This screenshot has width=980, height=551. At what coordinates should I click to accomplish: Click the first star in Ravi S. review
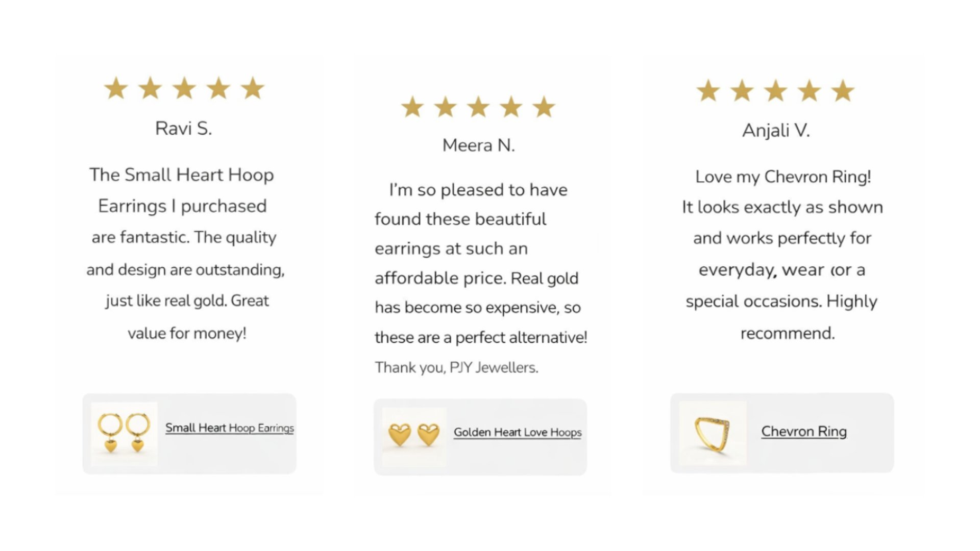point(116,89)
